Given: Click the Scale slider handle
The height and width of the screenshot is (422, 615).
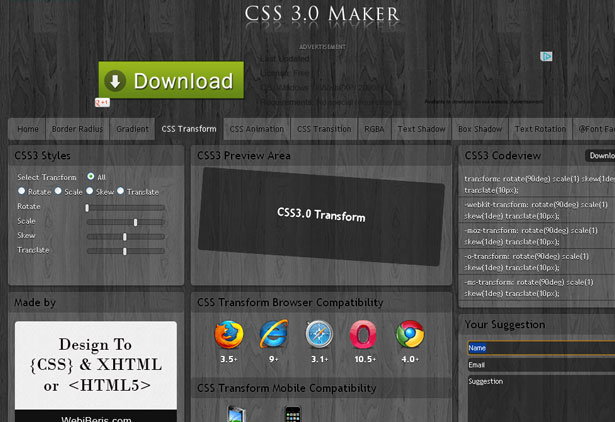Looking at the screenshot, I should [x=135, y=222].
